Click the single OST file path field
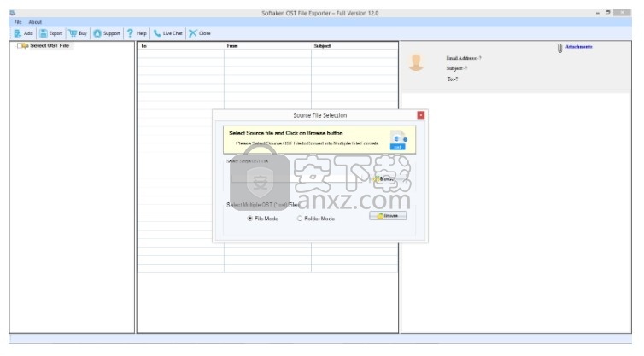The height and width of the screenshot is (356, 644). pyautogui.click(x=299, y=179)
